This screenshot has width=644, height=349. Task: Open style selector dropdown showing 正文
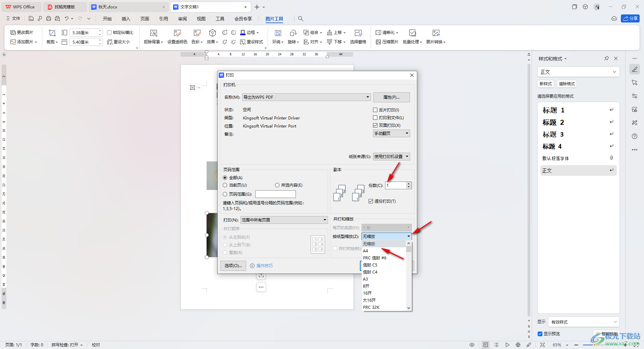point(578,72)
